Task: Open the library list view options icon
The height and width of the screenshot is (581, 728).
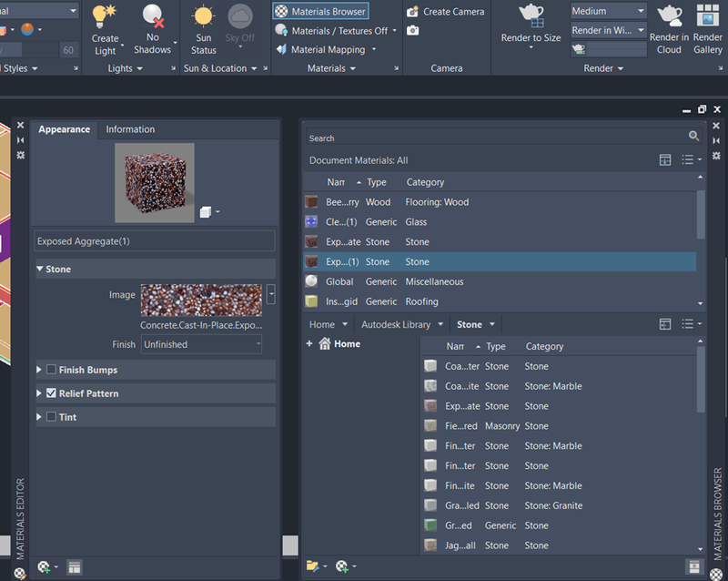Action: point(691,324)
